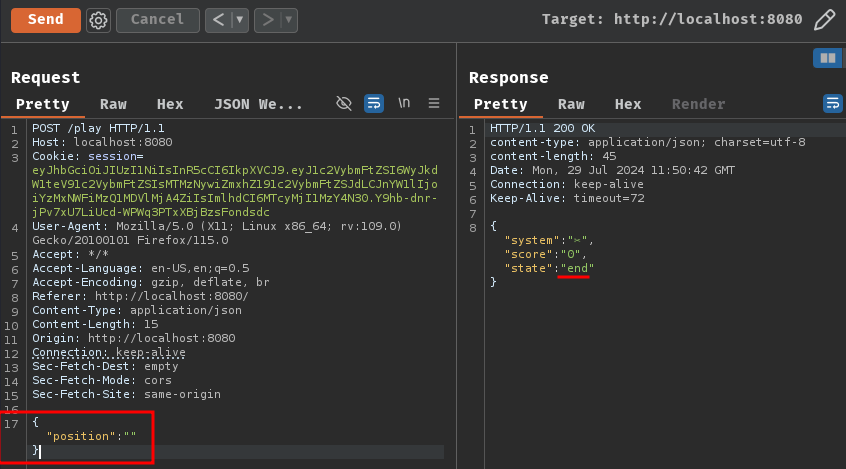Click the "state":"end" value in response
The image size is (846, 469).
(x=577, y=268)
